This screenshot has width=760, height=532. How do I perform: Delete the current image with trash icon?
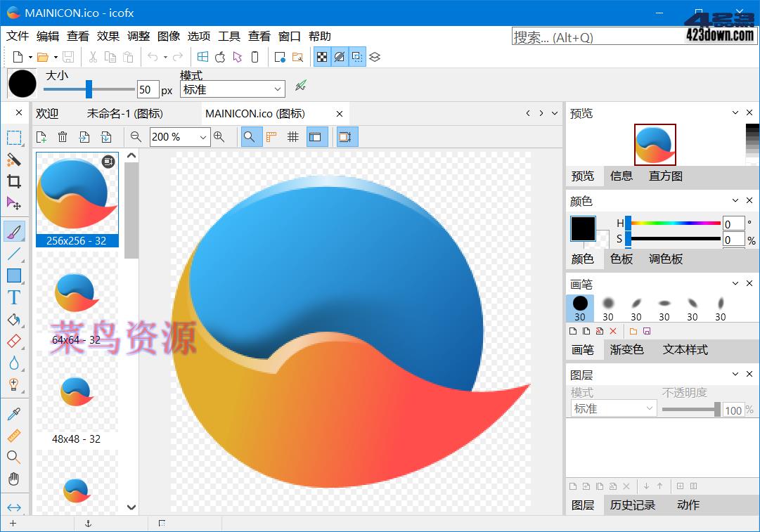(63, 137)
